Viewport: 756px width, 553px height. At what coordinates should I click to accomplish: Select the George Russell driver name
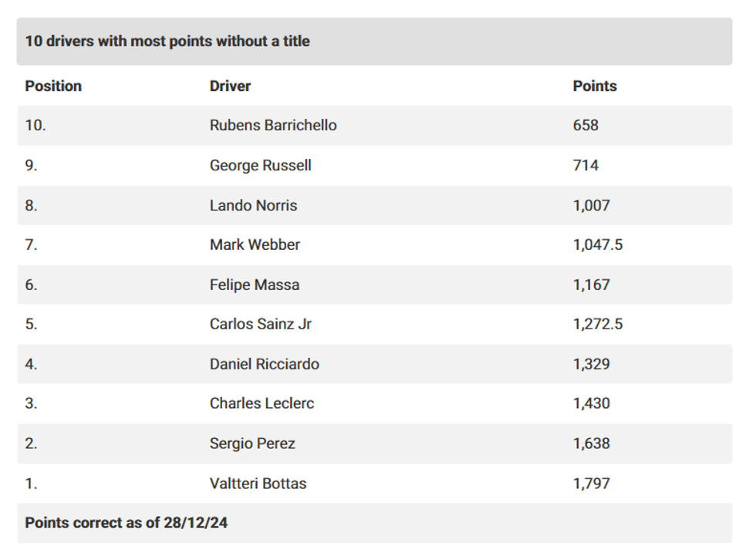point(261,166)
